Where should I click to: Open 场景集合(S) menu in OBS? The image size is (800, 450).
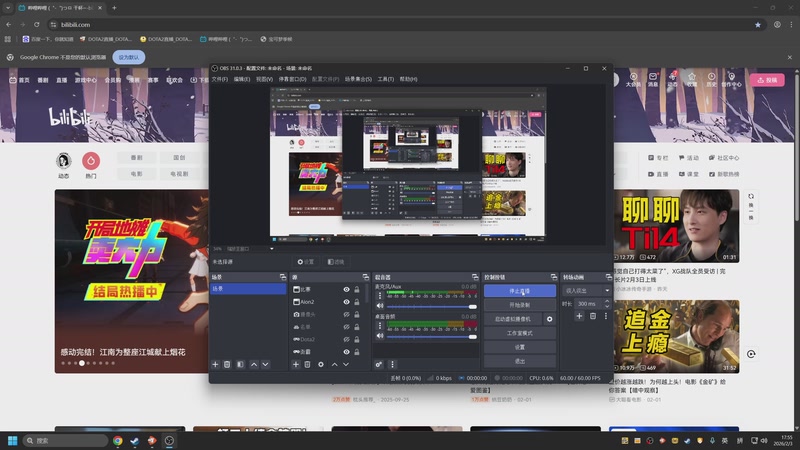[358, 79]
